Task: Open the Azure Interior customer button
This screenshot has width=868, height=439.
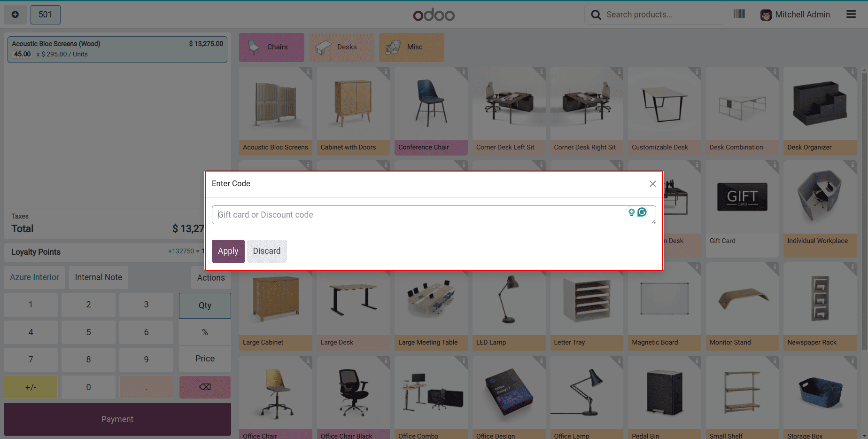Action: pyautogui.click(x=34, y=277)
